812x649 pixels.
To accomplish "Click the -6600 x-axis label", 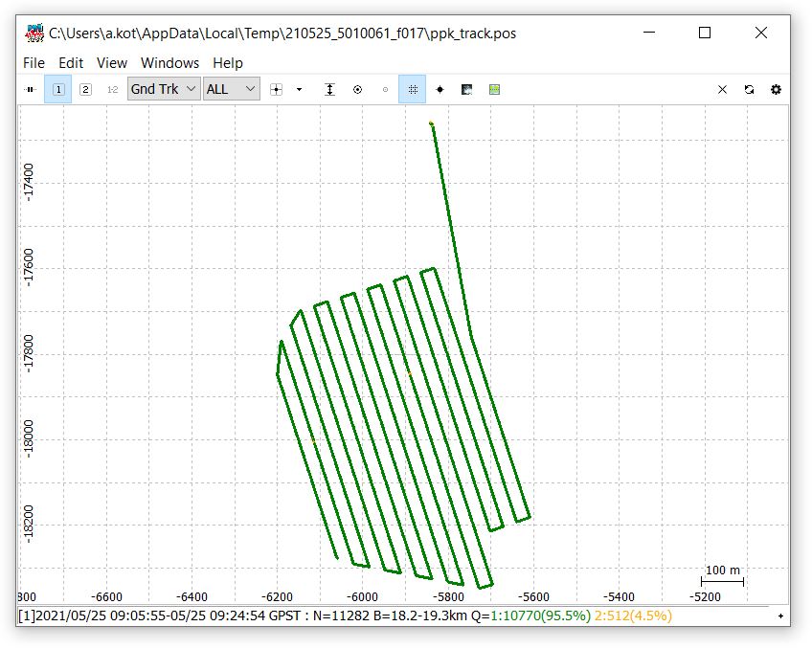I will 106,596.
